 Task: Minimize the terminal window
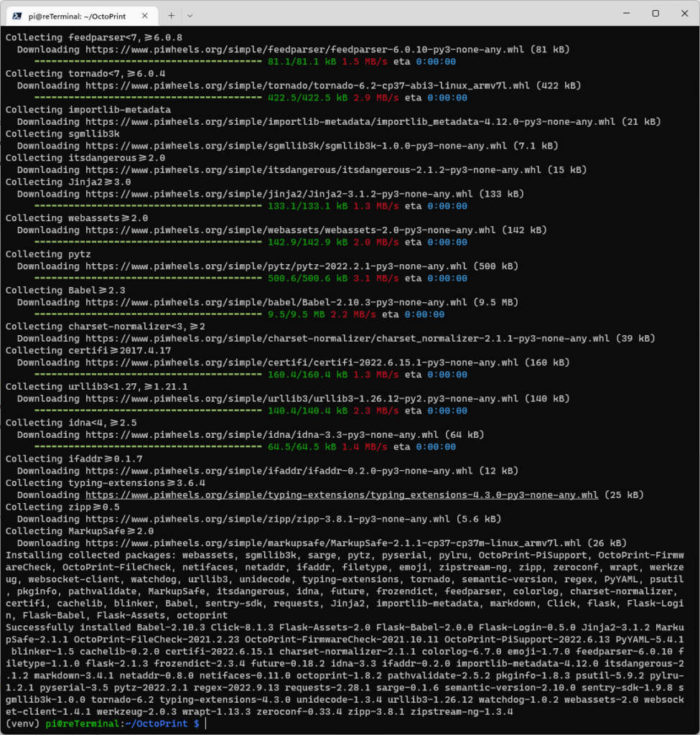point(626,13)
